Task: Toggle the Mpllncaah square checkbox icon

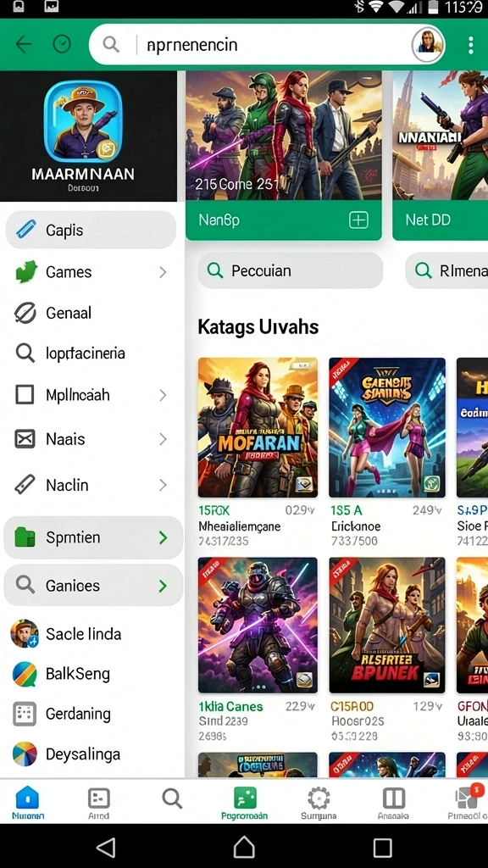Action: click(25, 395)
